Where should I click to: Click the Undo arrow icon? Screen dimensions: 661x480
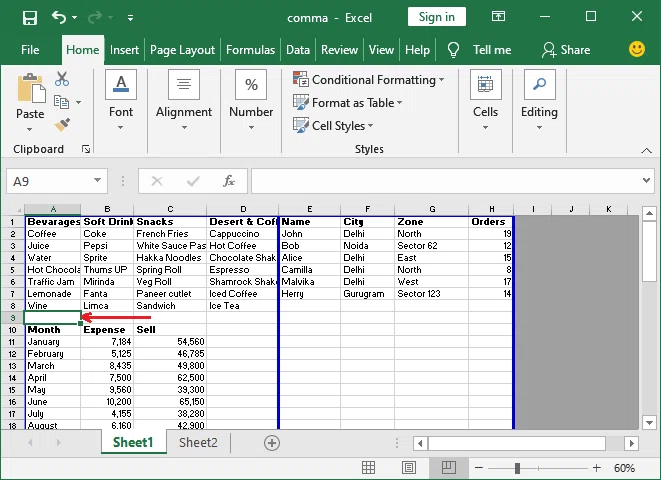(59, 17)
